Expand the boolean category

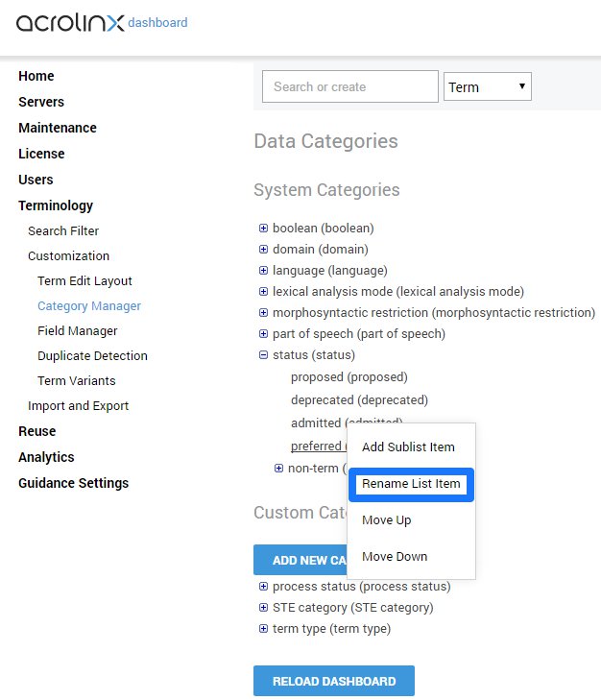[x=263, y=229]
